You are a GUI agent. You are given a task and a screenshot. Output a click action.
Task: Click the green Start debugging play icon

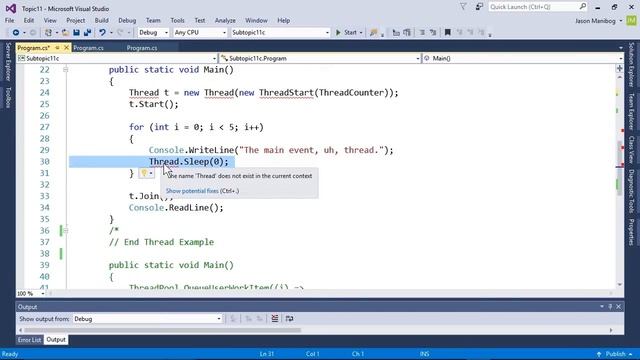point(338,32)
